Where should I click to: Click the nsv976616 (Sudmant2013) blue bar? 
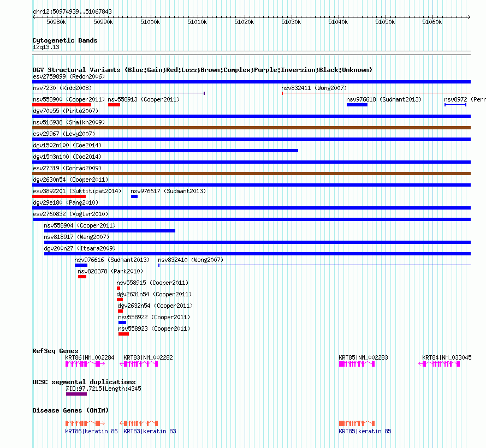point(81,265)
